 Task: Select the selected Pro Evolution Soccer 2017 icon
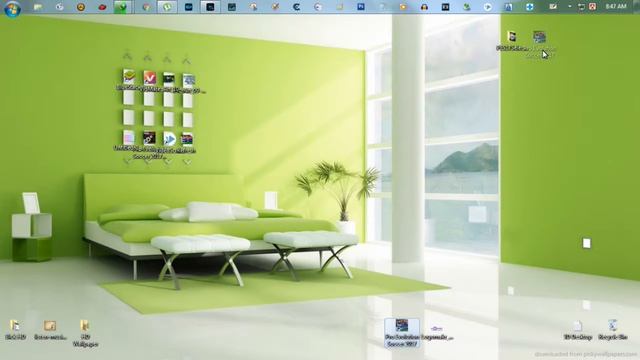pyautogui.click(x=402, y=333)
